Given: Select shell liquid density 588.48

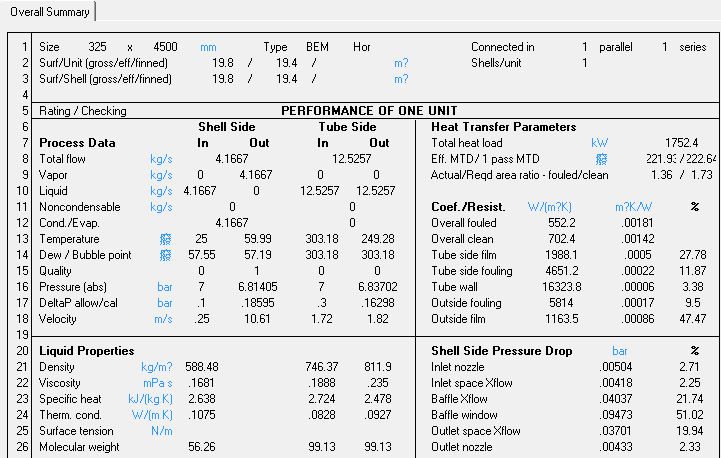Looking at the screenshot, I should pos(202,367).
